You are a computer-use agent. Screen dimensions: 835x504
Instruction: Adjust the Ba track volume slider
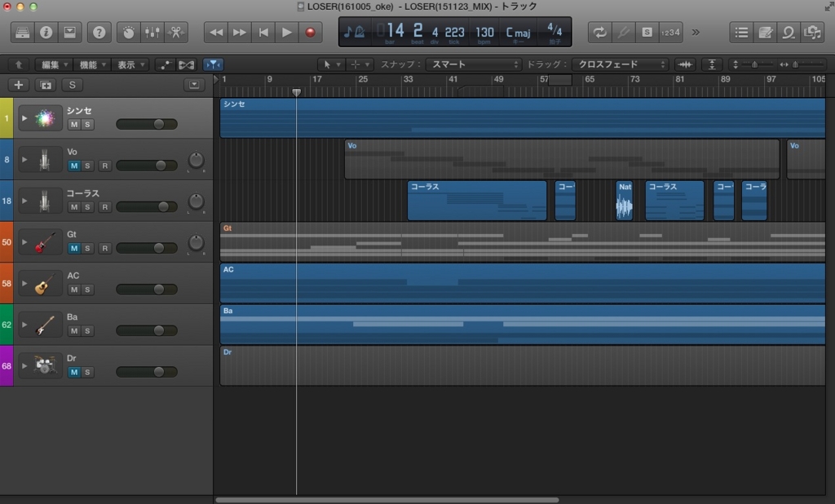pos(147,331)
